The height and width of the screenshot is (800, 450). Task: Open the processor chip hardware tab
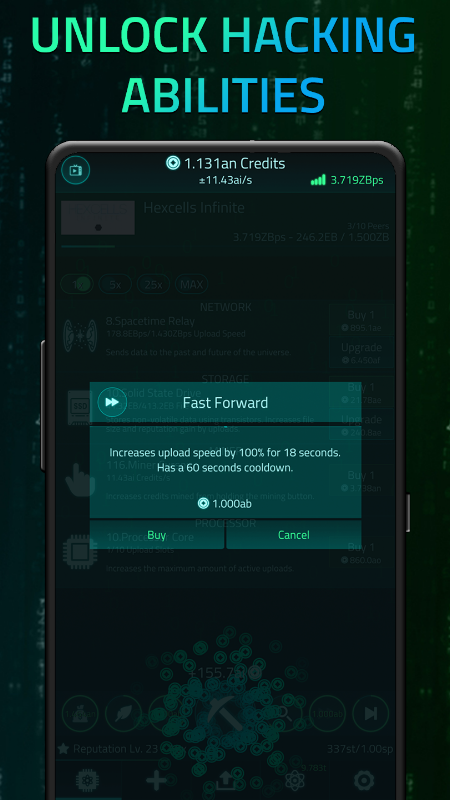click(87, 781)
